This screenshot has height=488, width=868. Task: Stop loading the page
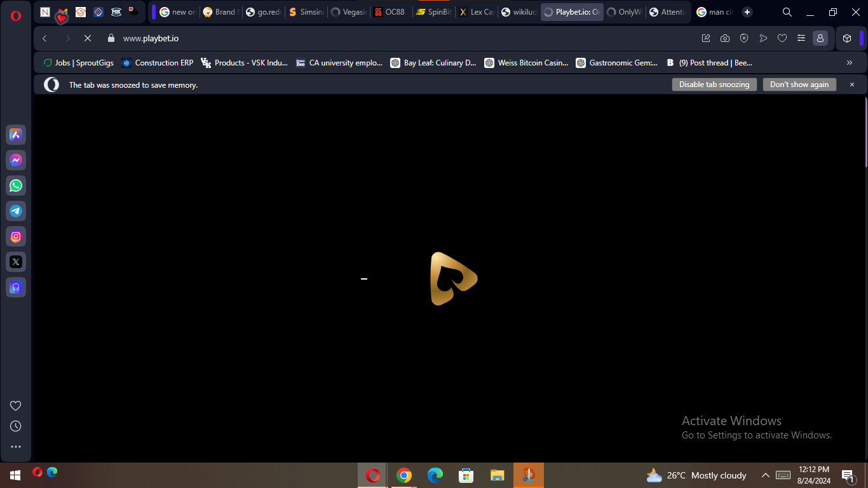click(x=88, y=38)
